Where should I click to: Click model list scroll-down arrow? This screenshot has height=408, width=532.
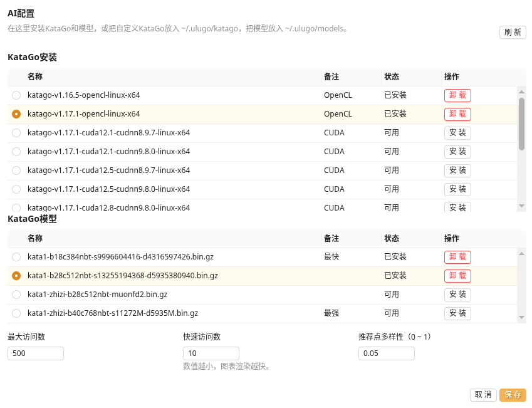point(522,317)
